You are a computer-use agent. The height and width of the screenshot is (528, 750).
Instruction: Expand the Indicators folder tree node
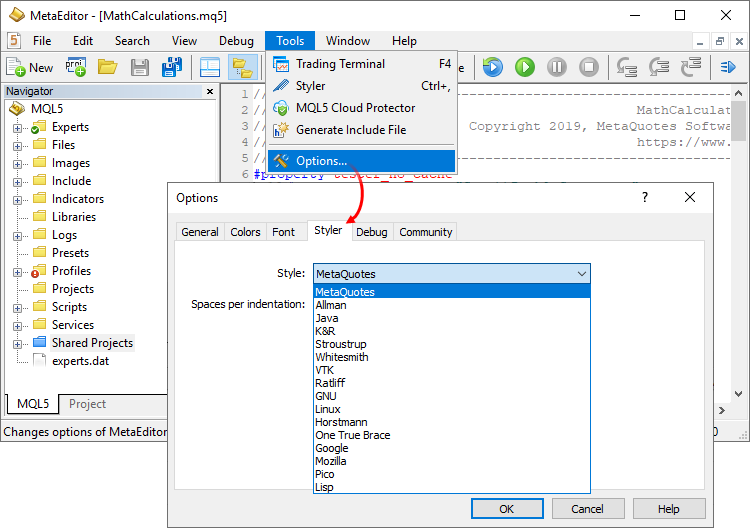[17, 199]
